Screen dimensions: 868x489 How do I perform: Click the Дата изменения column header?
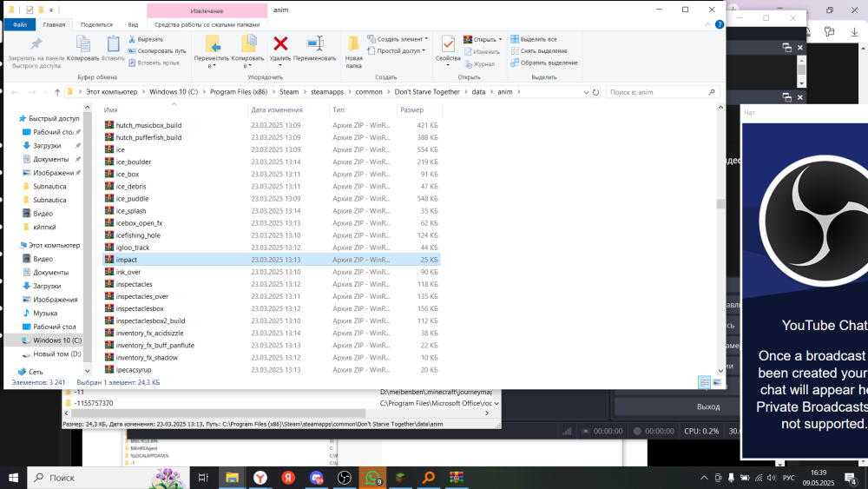[277, 109]
